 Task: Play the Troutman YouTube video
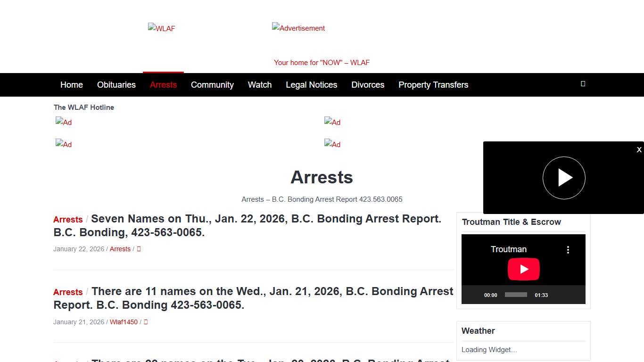click(523, 269)
